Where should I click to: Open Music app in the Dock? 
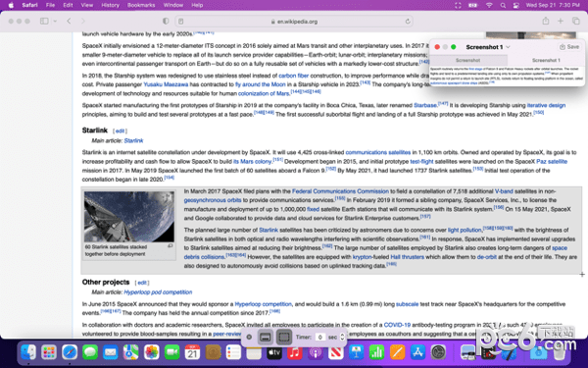tap(295, 352)
